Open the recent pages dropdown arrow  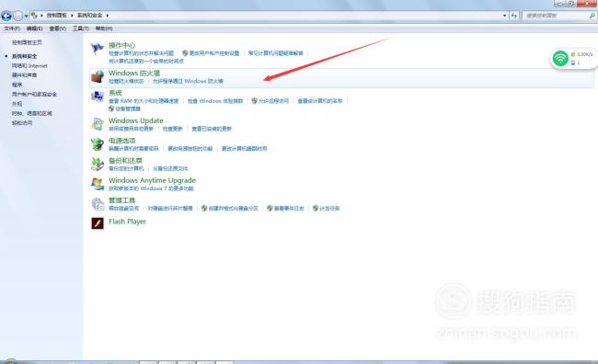coord(26,16)
